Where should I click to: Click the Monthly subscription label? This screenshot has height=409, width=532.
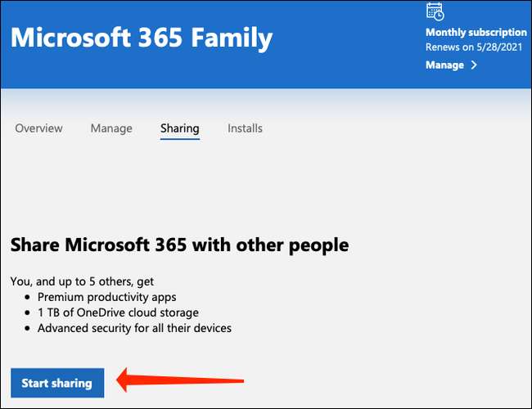coord(473,33)
